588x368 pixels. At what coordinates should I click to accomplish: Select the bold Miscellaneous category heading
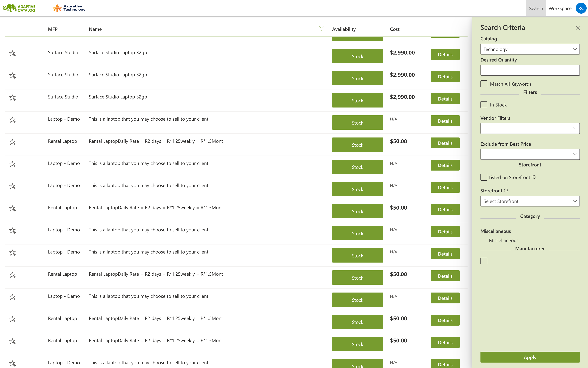point(495,231)
